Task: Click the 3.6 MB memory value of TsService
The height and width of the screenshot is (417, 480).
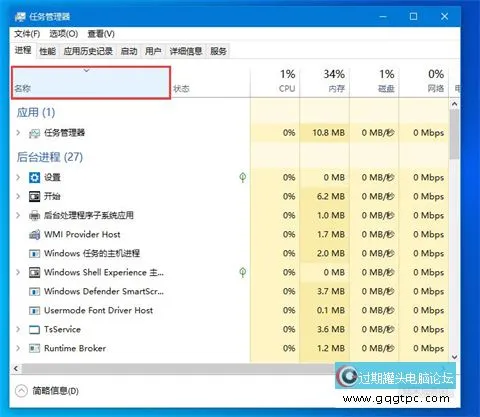Action: pyautogui.click(x=331, y=330)
